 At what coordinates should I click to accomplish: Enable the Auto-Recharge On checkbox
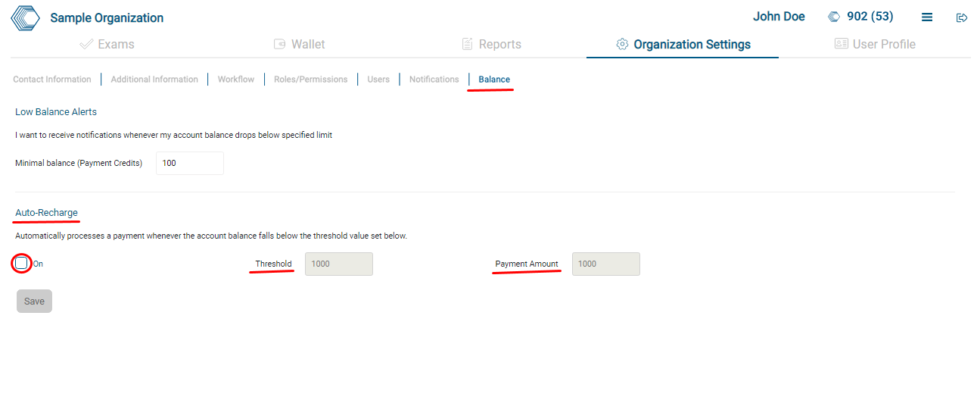[21, 263]
